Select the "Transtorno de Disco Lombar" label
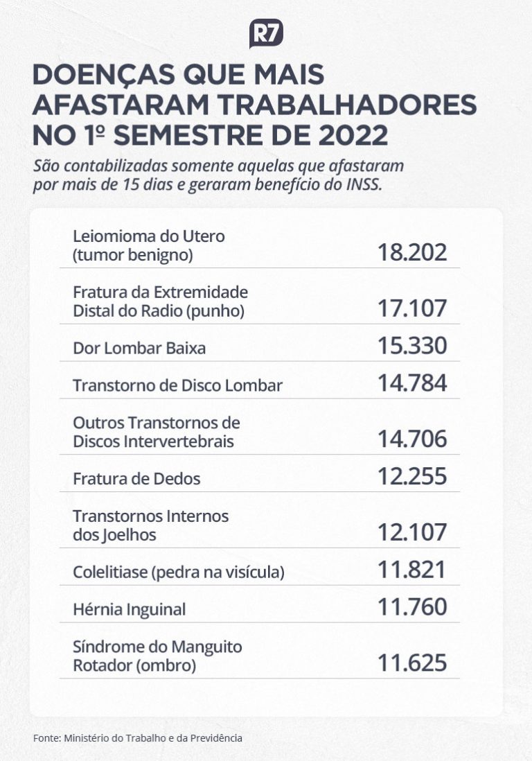 (177, 385)
